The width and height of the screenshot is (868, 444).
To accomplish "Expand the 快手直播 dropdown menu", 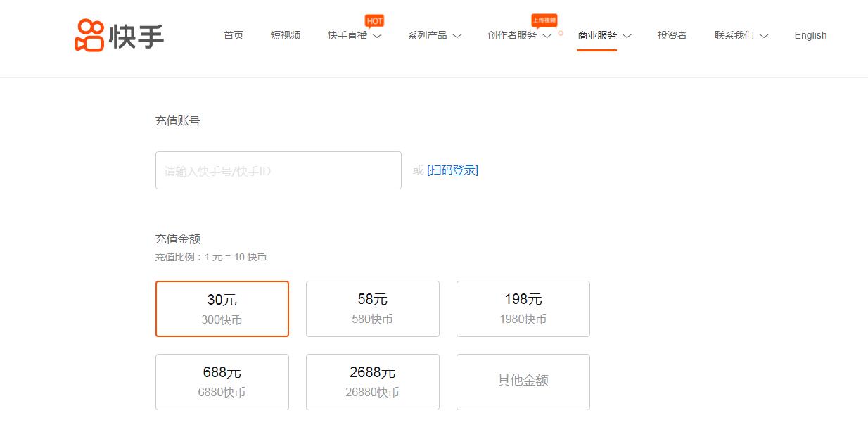I will [x=355, y=36].
